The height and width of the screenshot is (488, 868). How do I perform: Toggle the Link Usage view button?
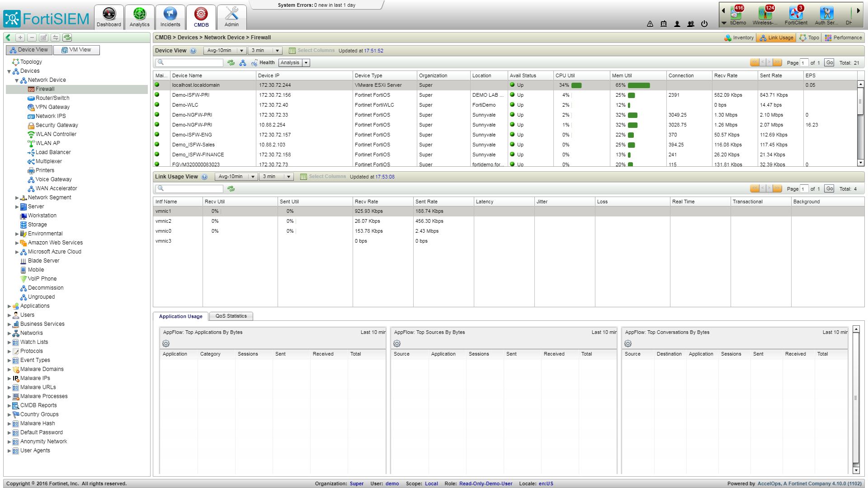pyautogui.click(x=776, y=38)
